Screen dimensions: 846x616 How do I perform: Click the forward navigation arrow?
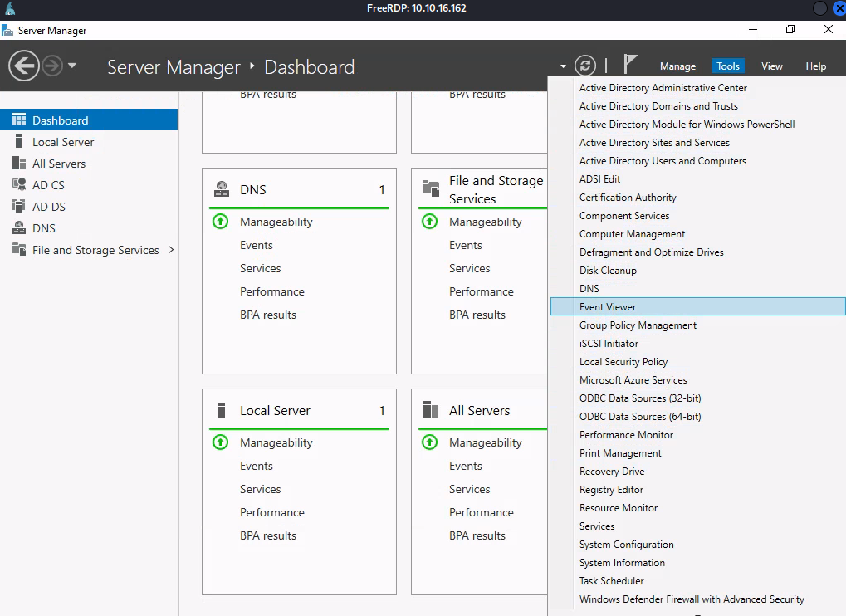[x=52, y=66]
